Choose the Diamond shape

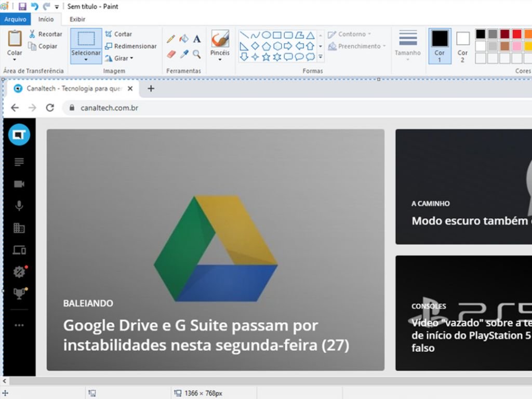click(x=255, y=46)
